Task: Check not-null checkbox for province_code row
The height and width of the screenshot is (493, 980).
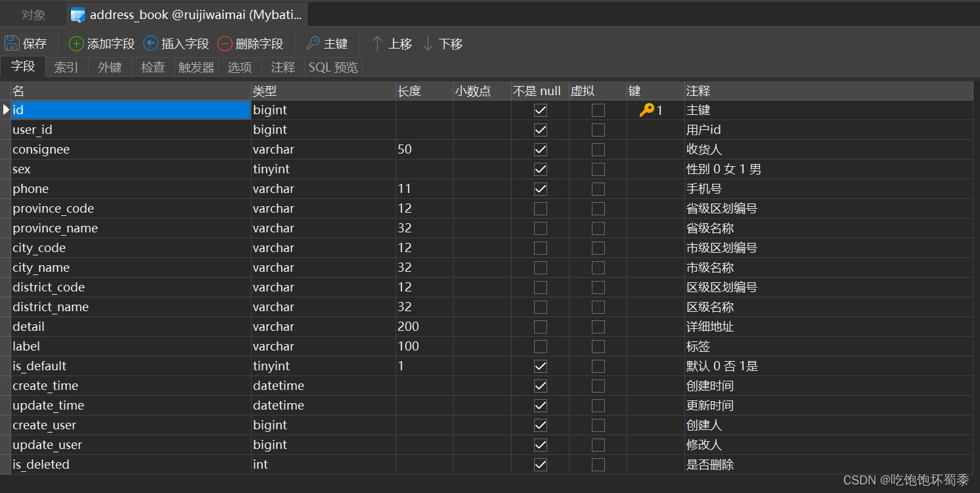Action: [x=541, y=209]
